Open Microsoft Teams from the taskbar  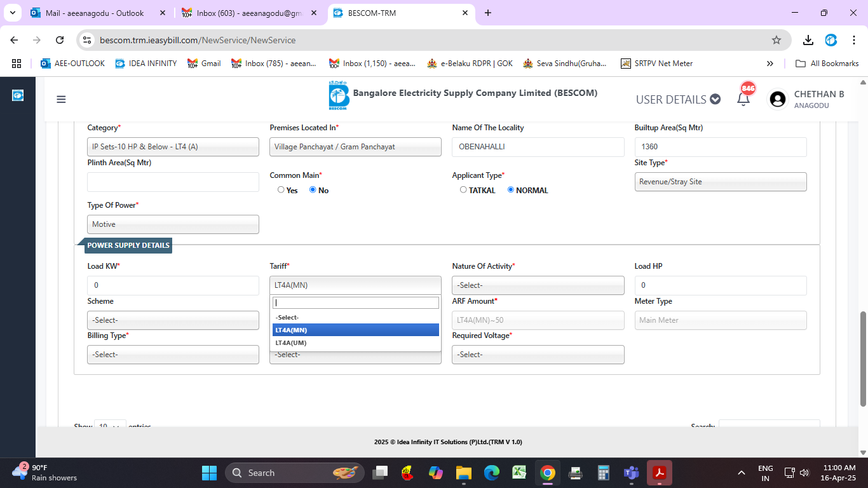pyautogui.click(x=632, y=473)
